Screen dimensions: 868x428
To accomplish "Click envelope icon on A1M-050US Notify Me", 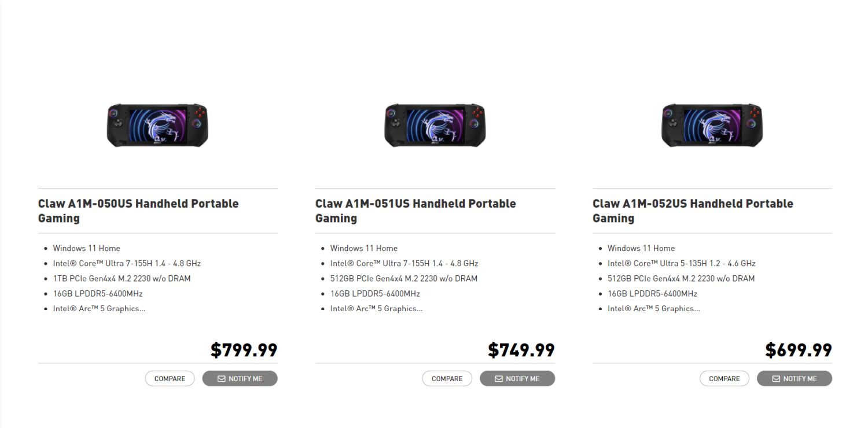I will (x=221, y=379).
